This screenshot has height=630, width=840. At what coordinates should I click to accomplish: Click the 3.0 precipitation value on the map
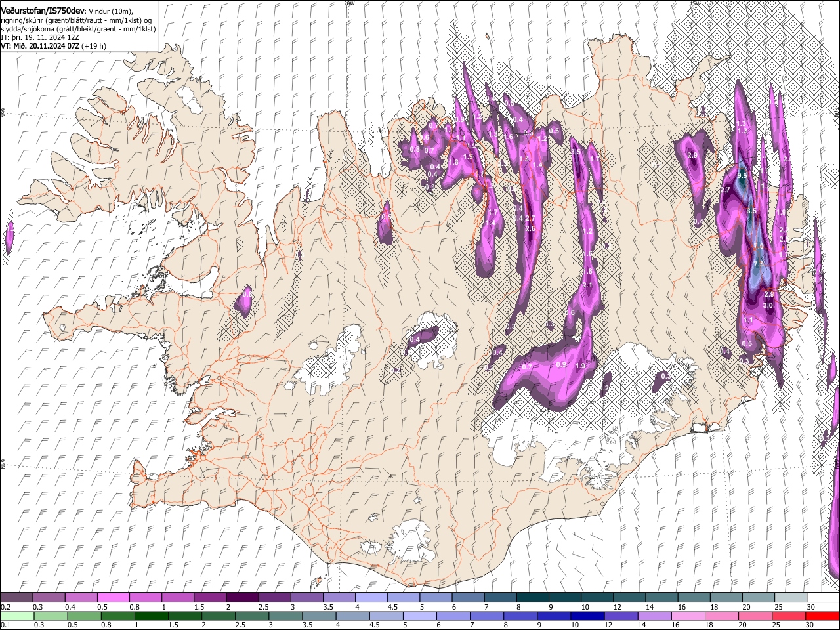768,306
